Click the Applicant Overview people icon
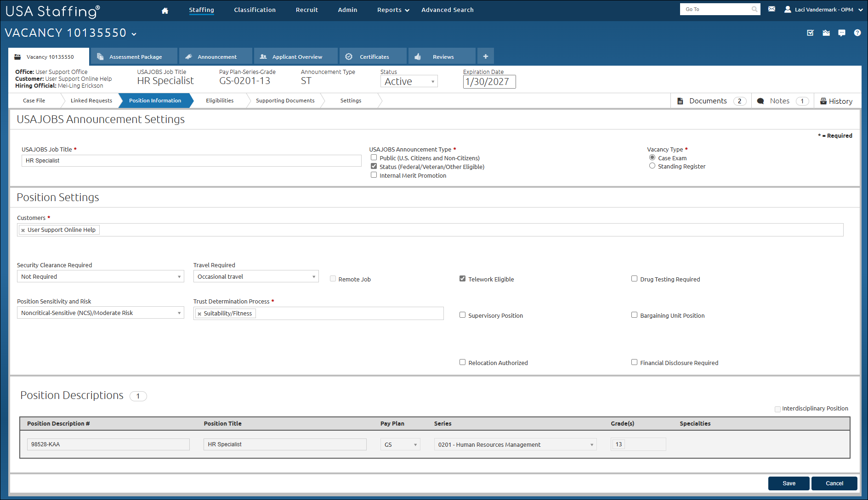 click(263, 57)
